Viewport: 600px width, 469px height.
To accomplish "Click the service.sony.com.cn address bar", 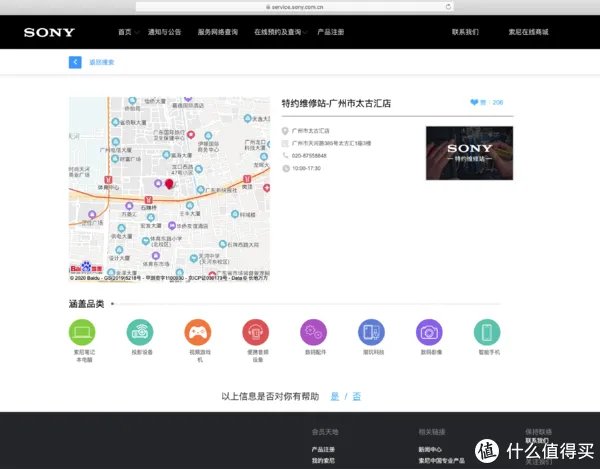I will click(x=295, y=7).
